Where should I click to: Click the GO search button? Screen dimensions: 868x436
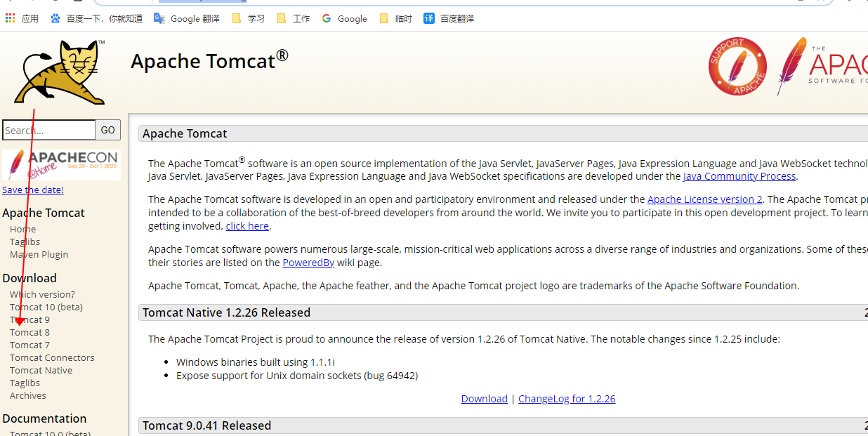pos(107,130)
